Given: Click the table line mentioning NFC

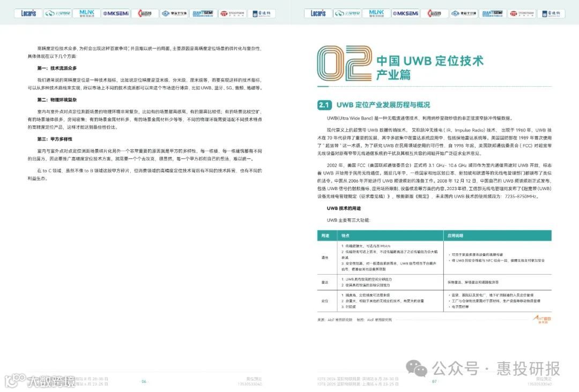Looking at the screenshot, I should [496, 260].
